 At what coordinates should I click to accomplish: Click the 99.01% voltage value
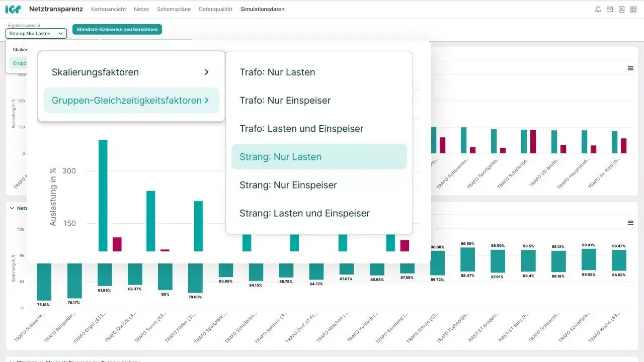click(x=589, y=245)
